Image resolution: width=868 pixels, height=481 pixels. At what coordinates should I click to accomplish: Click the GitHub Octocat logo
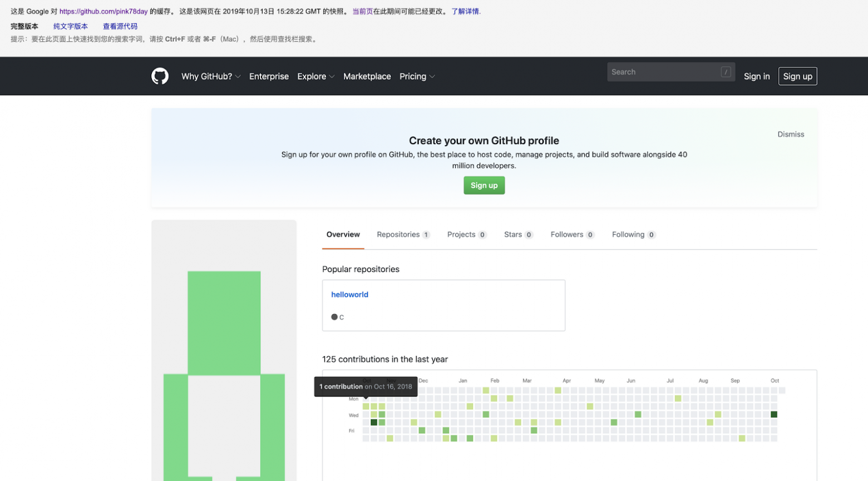(x=160, y=76)
